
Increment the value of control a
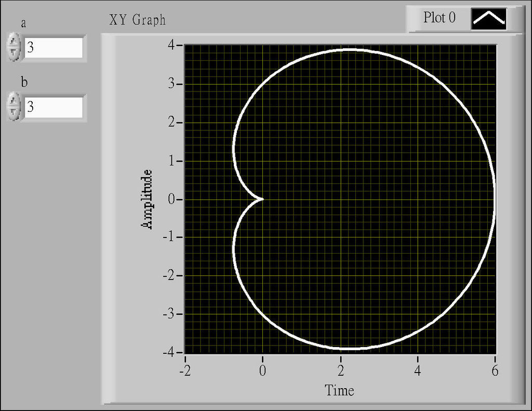click(x=14, y=41)
